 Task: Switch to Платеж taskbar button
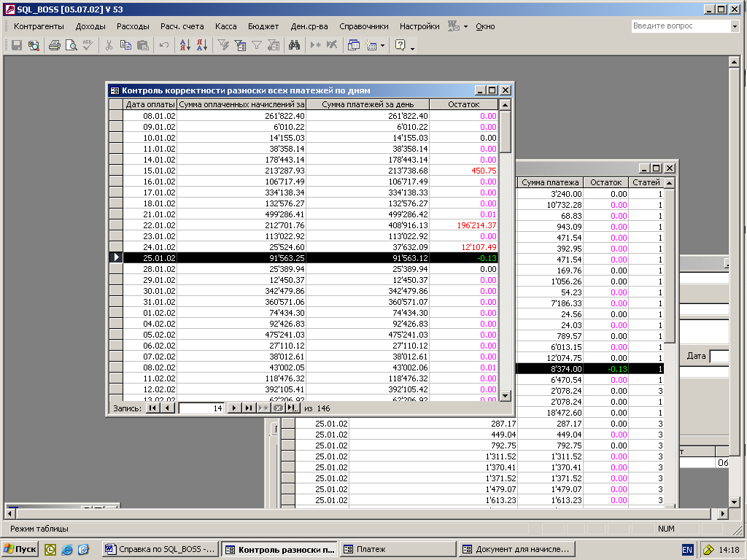pos(395,549)
